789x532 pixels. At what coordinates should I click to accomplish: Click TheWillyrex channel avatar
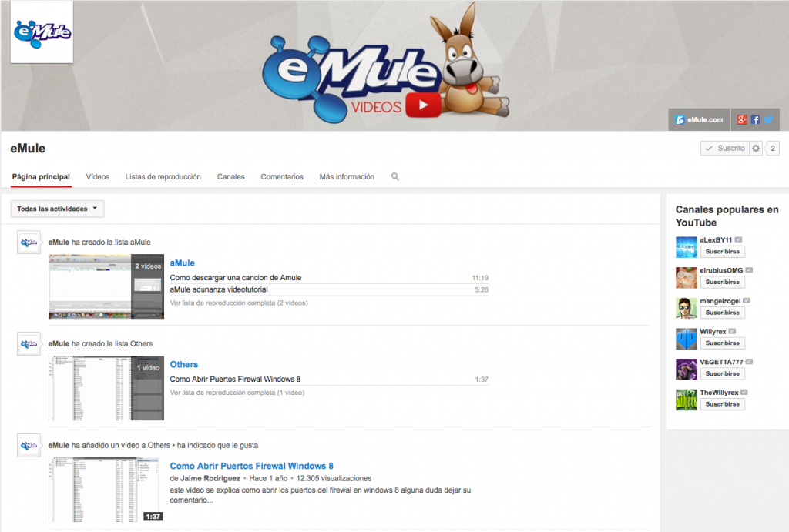click(687, 400)
